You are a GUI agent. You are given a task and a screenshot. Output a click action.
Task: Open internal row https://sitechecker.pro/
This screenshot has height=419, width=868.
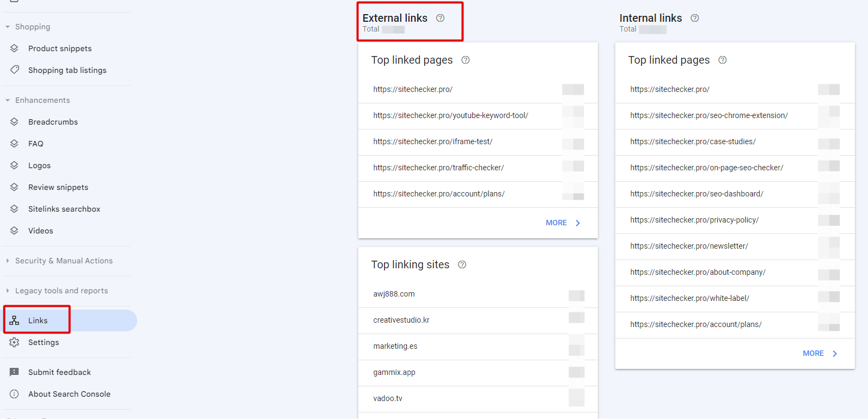point(735,90)
